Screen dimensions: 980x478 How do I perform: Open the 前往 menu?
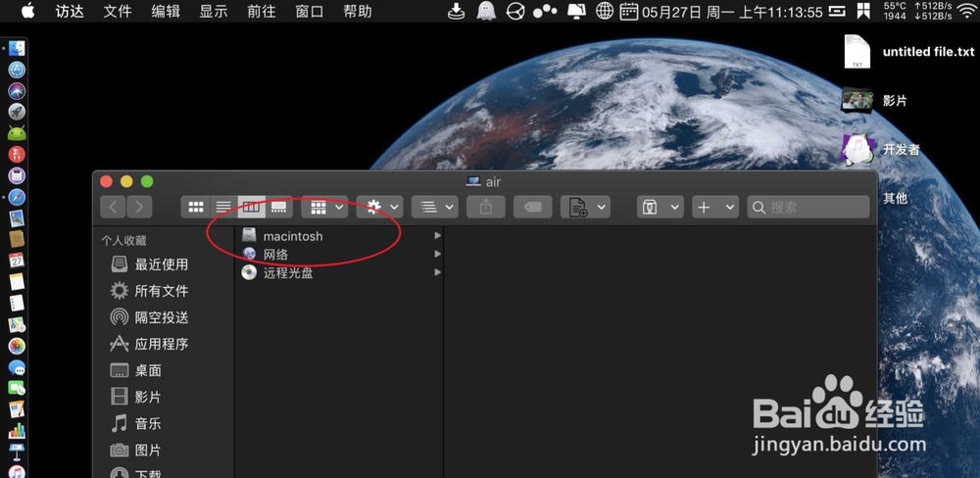click(262, 11)
